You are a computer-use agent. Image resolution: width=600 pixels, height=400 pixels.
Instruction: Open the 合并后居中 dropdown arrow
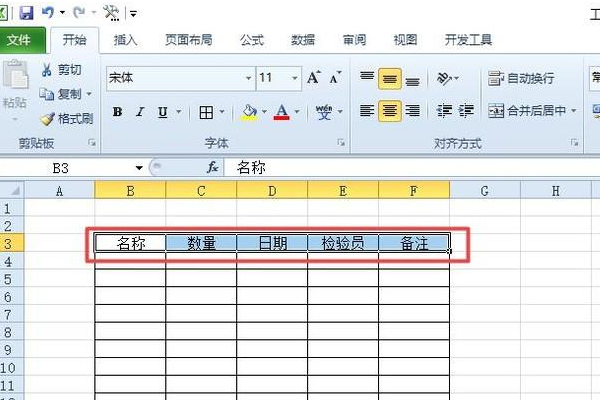point(574,111)
